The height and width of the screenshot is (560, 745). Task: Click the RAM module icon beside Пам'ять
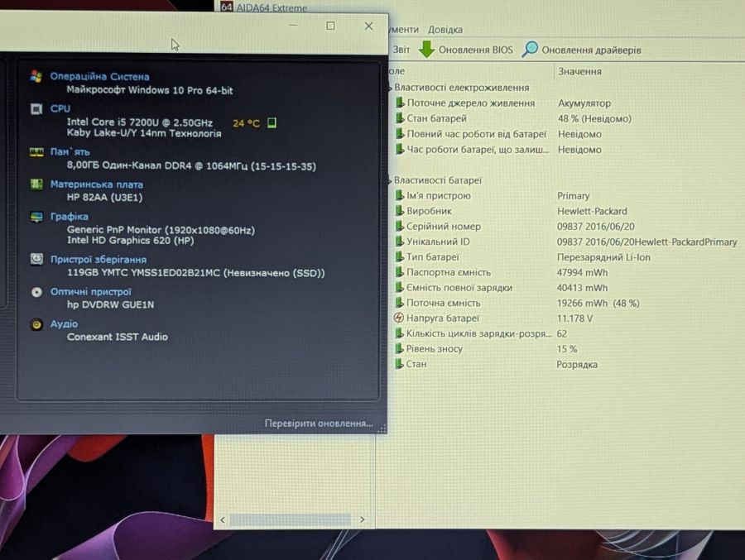[x=36, y=152]
